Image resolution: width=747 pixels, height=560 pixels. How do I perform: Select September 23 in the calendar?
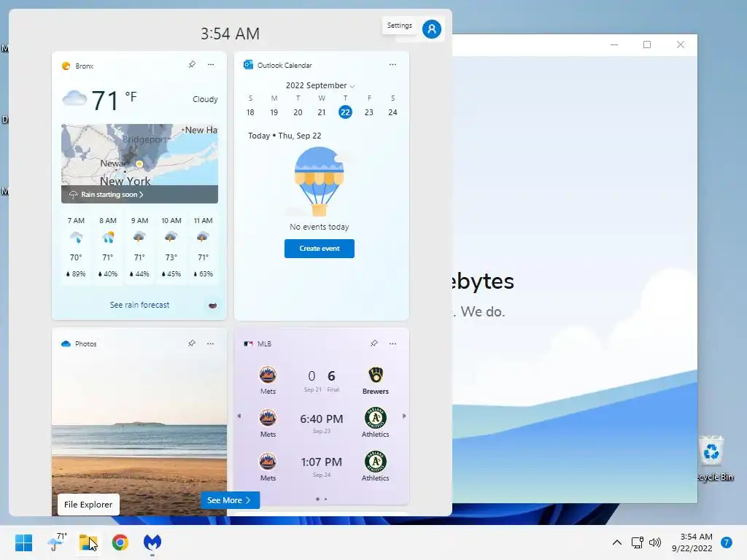(368, 112)
